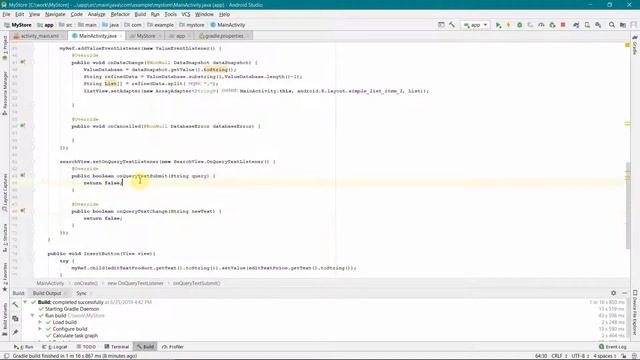This screenshot has height=360, width=640.
Task: Open the Analyze menu
Action: click(97, 14)
